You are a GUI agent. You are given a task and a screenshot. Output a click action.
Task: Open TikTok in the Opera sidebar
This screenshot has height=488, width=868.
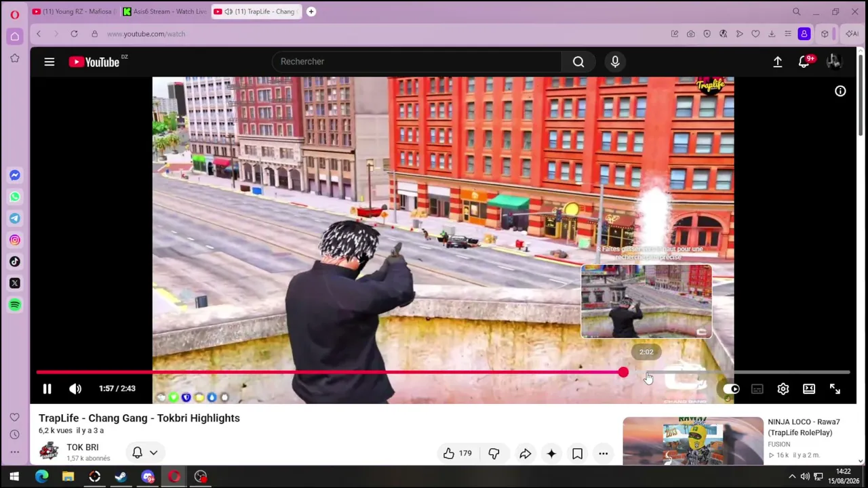coord(14,262)
